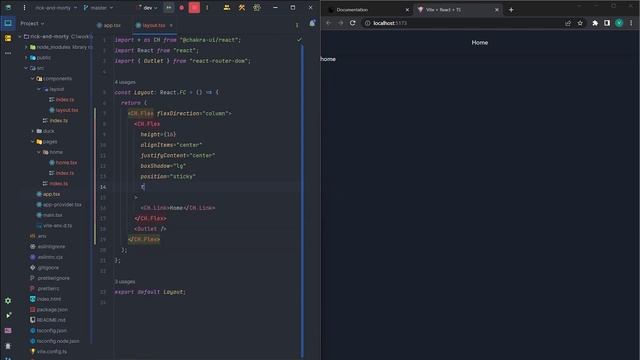Open the .prettierrc file
This screenshot has width=640, height=360.
click(x=44, y=289)
